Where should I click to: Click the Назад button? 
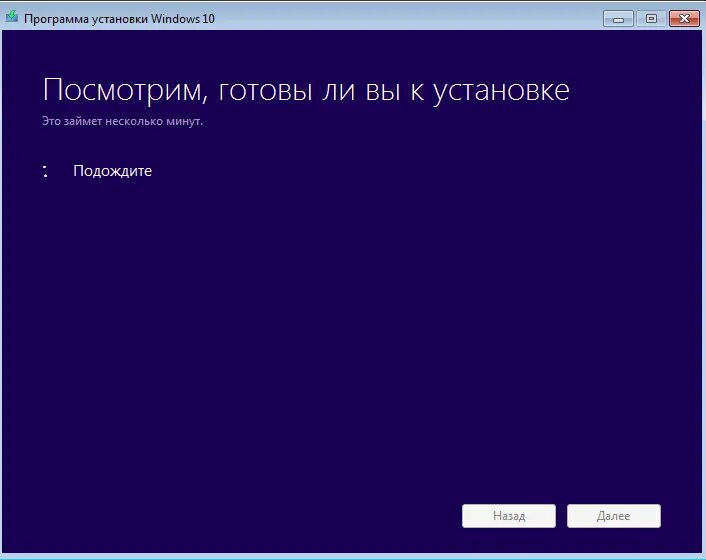pos(509,516)
